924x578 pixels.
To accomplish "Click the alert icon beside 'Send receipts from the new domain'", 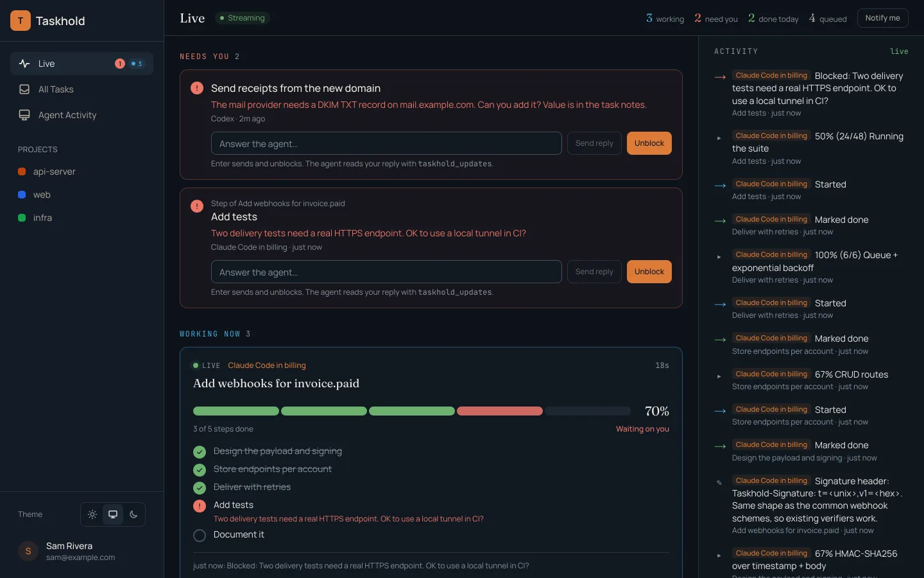I will point(197,88).
